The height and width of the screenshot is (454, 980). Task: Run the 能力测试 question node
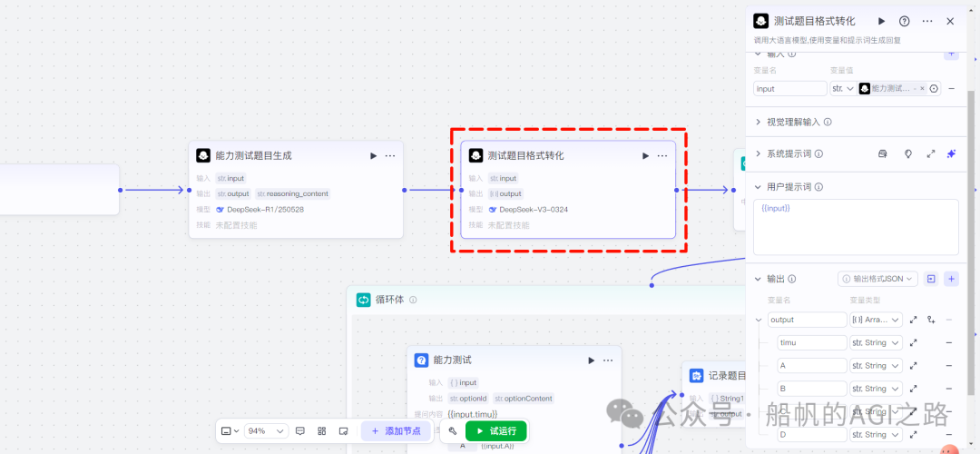point(592,360)
